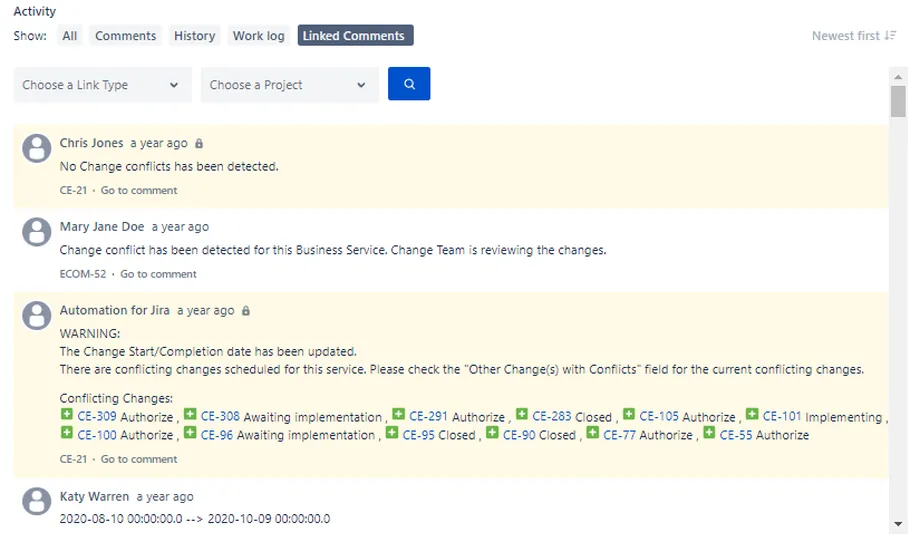Screen dimensions: 920x542
Task: Click lock icon beside Automation for Jira
Action: [x=246, y=311]
